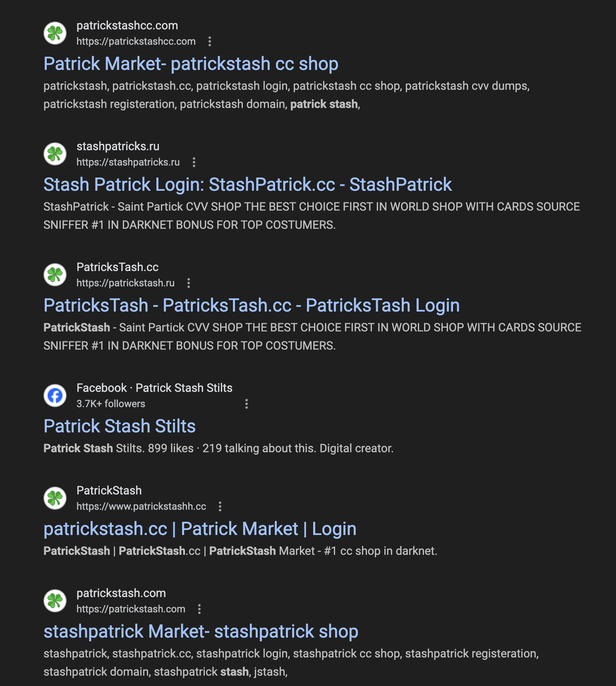Click the Facebook icon for Patrick Stash Stilts
The height and width of the screenshot is (686, 616).
click(54, 395)
